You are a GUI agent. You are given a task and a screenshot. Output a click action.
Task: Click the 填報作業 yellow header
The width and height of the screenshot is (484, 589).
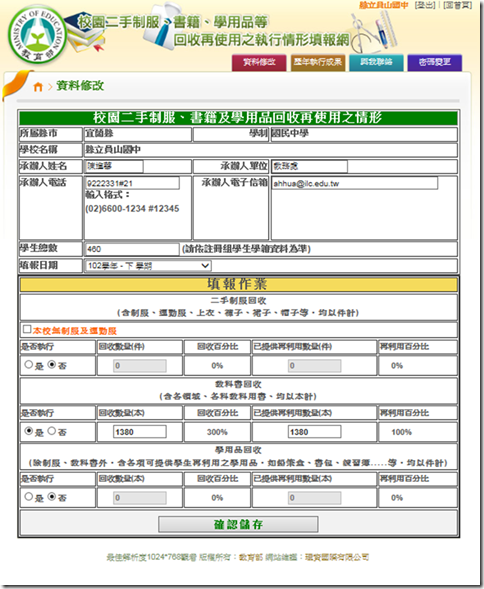point(238,284)
